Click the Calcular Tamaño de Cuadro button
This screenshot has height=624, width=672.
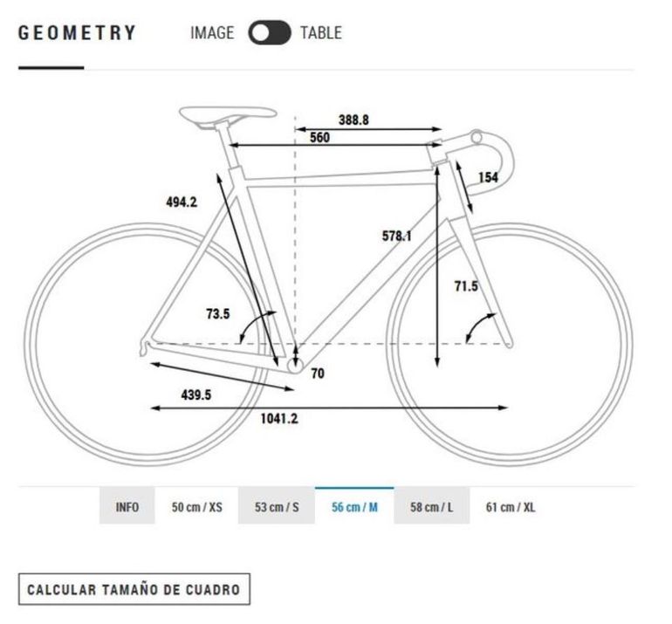134,590
